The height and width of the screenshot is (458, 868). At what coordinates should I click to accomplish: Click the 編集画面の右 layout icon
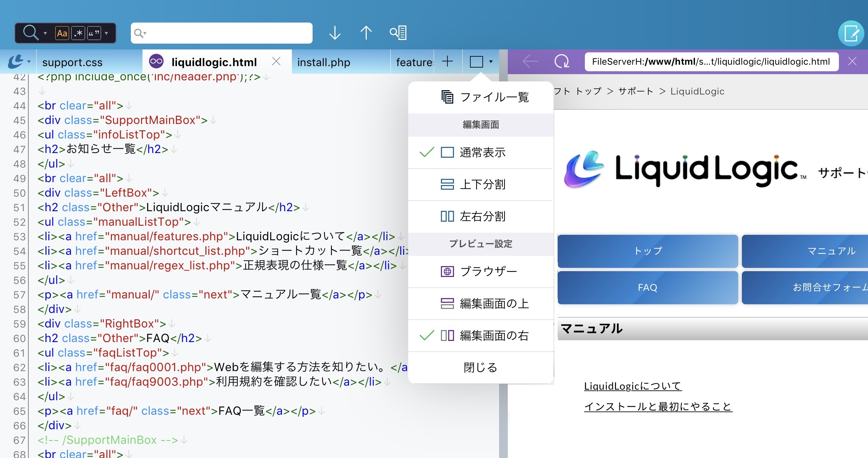[447, 336]
